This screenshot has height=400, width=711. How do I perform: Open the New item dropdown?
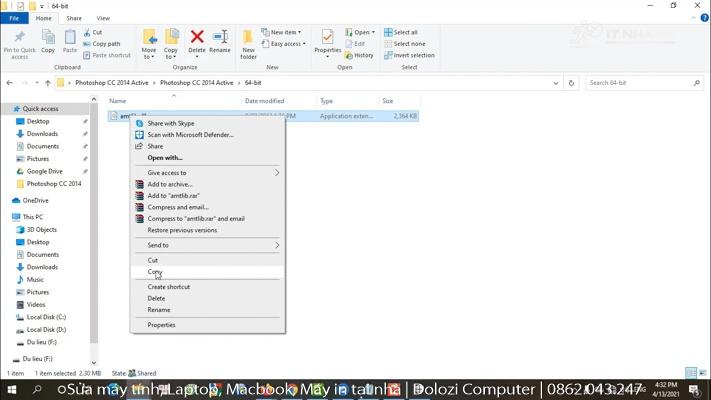(285, 32)
